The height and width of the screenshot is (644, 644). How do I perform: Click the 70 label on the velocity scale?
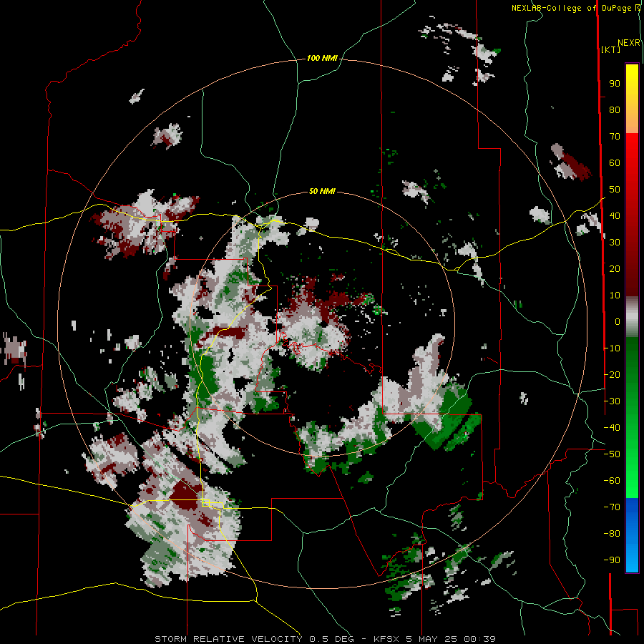(x=615, y=137)
